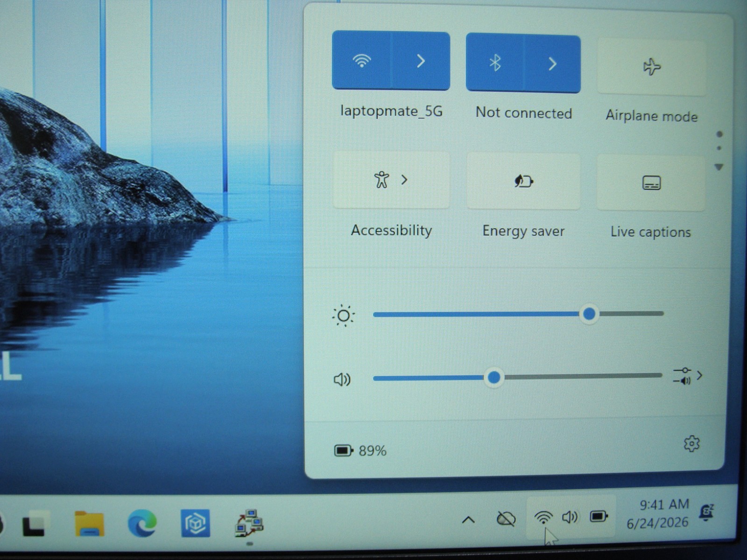Screen dimensions: 747x560
Task: Open the network computers app in taskbar
Action: pos(249,523)
